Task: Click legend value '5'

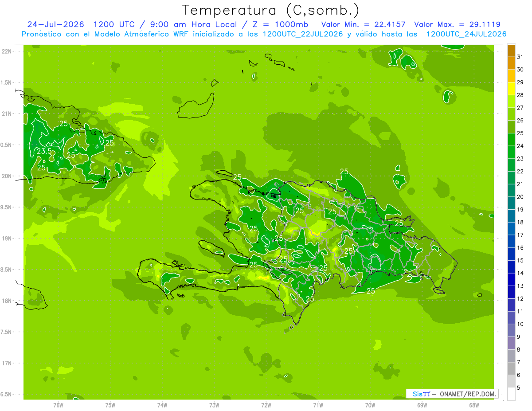Action: click(519, 388)
